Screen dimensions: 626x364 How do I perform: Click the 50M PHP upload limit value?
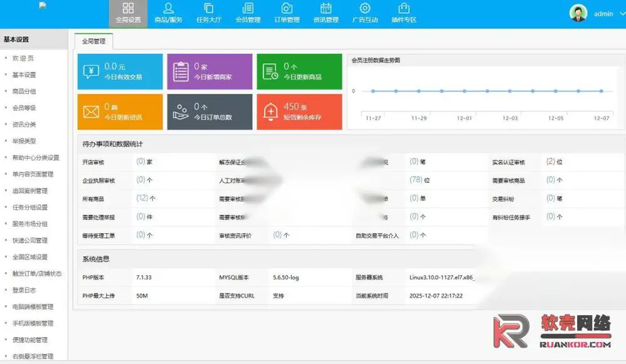(x=141, y=296)
